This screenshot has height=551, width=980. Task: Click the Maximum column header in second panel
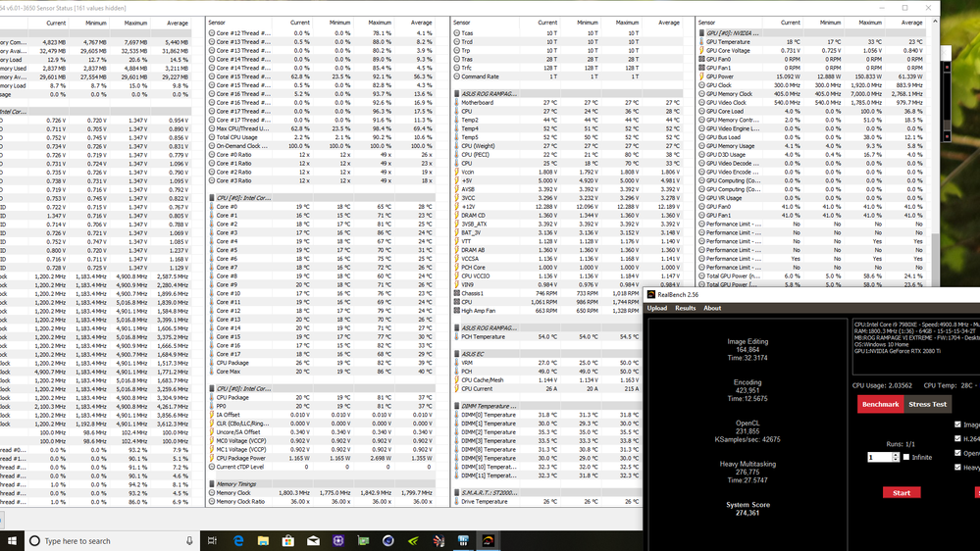click(375, 23)
